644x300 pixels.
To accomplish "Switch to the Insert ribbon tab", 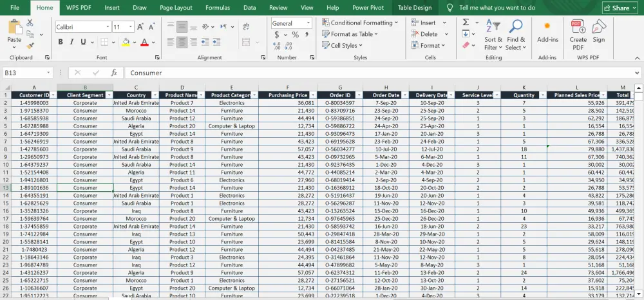I will (x=112, y=8).
